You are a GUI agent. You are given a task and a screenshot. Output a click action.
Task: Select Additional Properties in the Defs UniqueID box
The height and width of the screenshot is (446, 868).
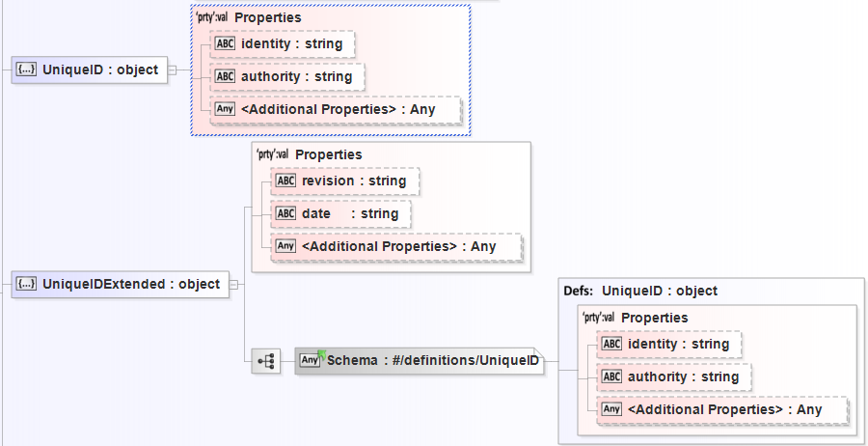724,409
